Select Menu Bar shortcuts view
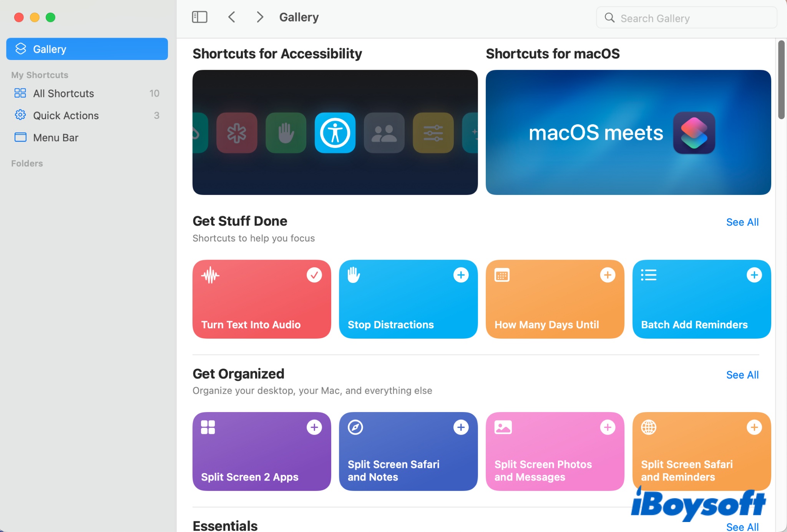Viewport: 787px width, 532px height. (x=56, y=136)
